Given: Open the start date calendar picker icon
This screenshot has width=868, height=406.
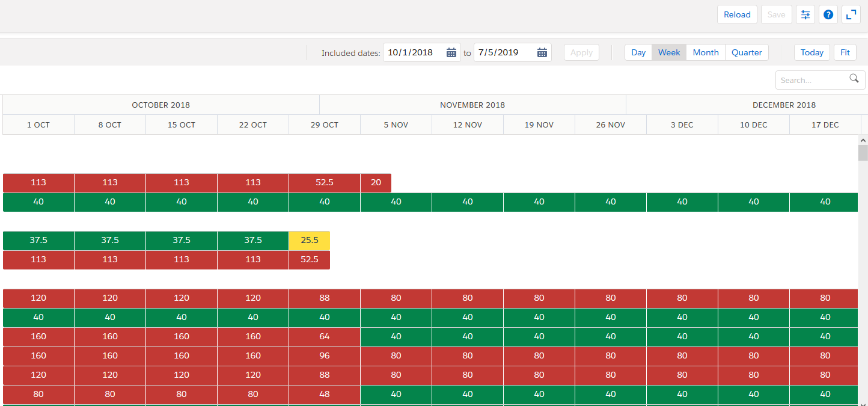Looking at the screenshot, I should (x=451, y=53).
